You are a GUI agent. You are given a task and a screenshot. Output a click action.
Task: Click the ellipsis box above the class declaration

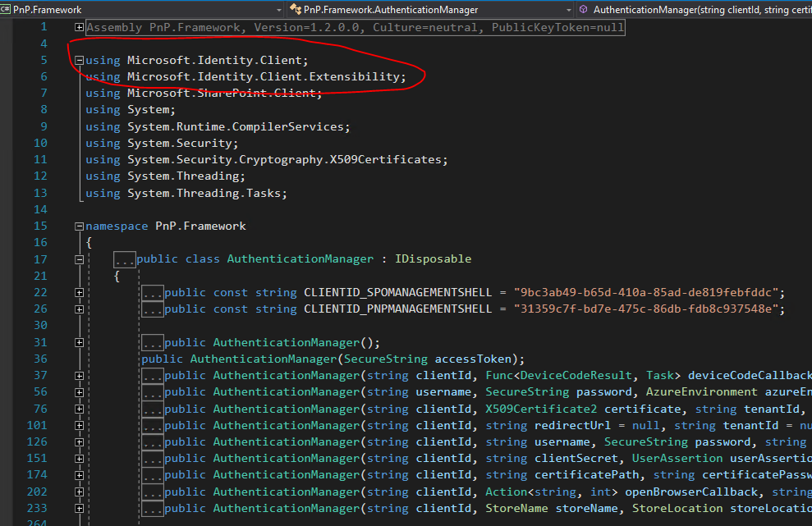coord(123,258)
